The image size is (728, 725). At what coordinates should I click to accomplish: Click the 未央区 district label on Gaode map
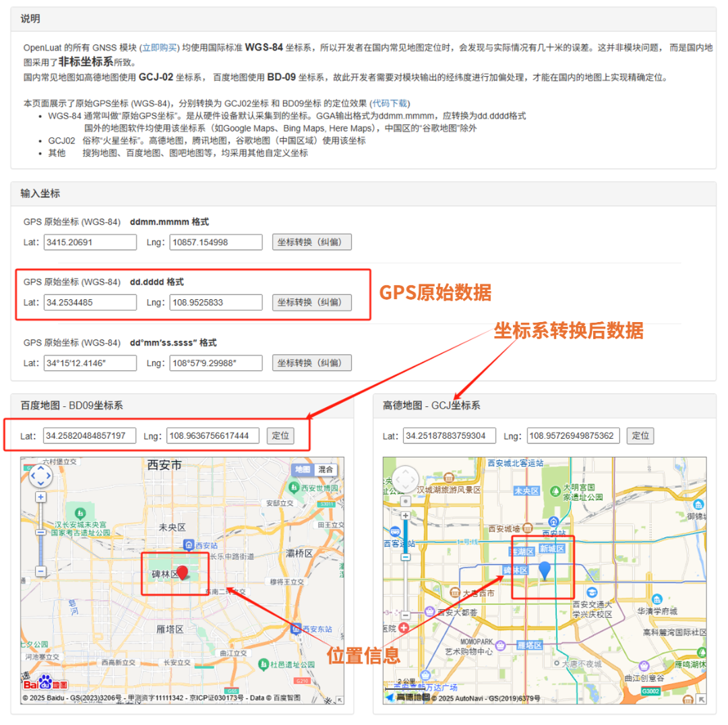tap(526, 491)
